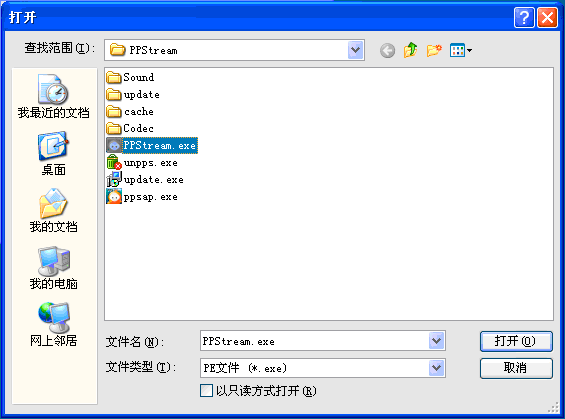Click the 打开 button
Viewport: 565px width, 419px height.
pyautogui.click(x=516, y=341)
